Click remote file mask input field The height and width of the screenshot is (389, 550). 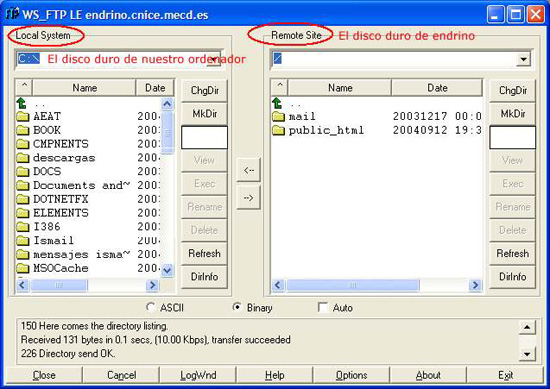[512, 137]
